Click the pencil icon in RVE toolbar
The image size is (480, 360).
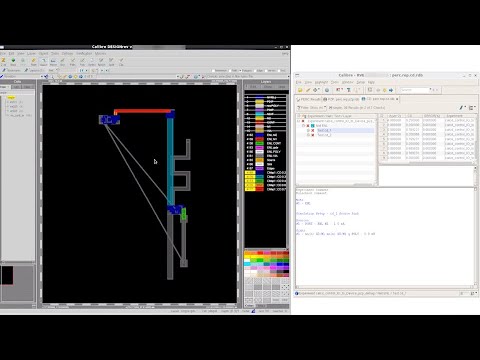pyautogui.click(x=308, y=90)
